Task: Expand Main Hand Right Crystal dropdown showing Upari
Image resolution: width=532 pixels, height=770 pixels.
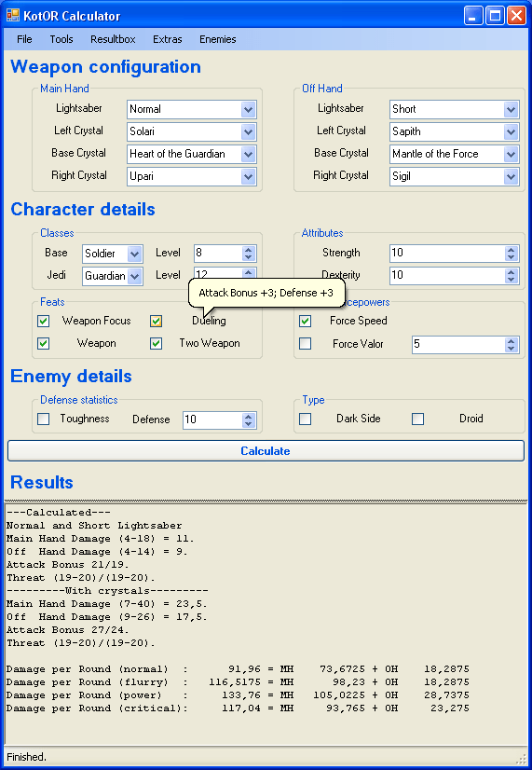Action: [x=249, y=176]
